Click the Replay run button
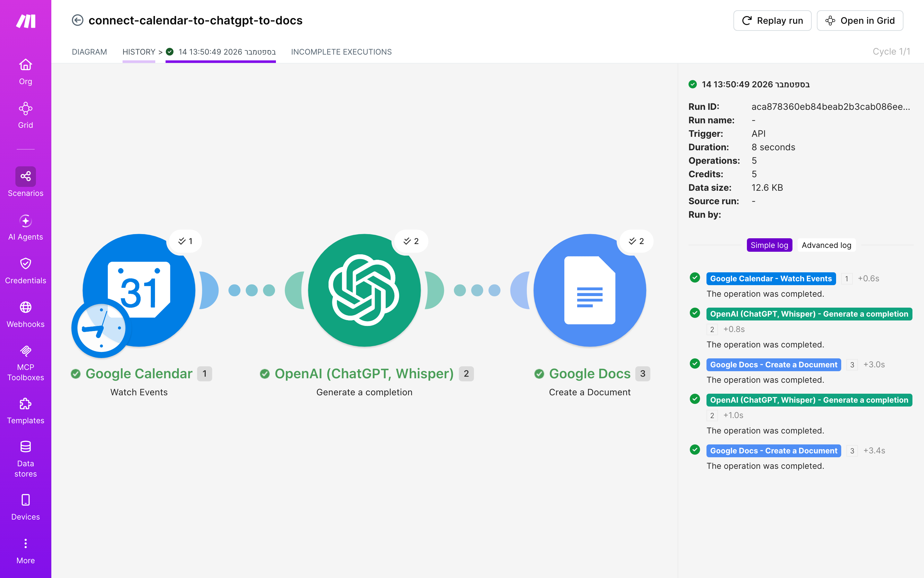 pyautogui.click(x=772, y=21)
